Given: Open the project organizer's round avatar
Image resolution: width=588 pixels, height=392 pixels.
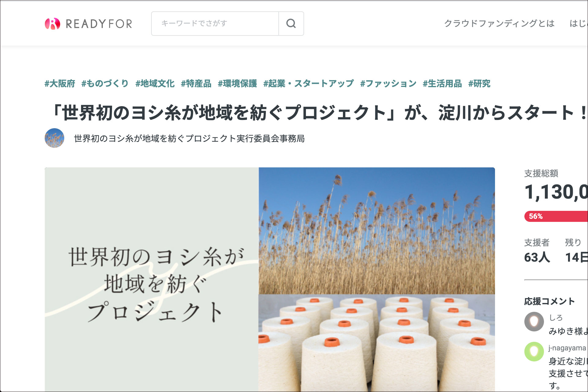Looking at the screenshot, I should [54, 138].
